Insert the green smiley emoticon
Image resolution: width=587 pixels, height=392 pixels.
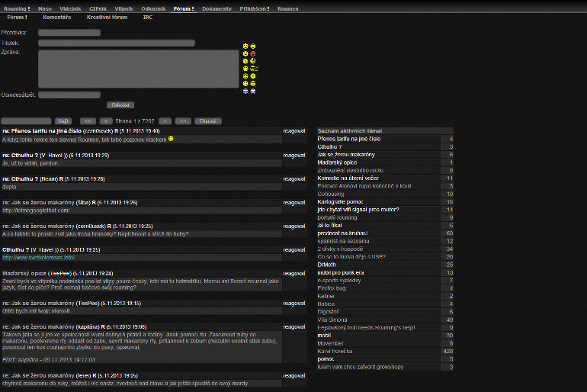point(245,69)
